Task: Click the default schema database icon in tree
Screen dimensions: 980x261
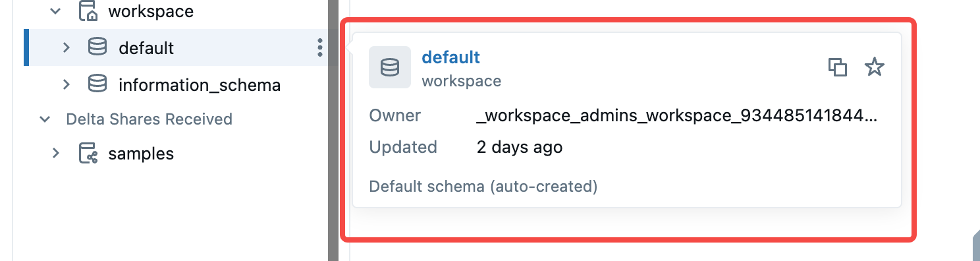Action: (97, 47)
